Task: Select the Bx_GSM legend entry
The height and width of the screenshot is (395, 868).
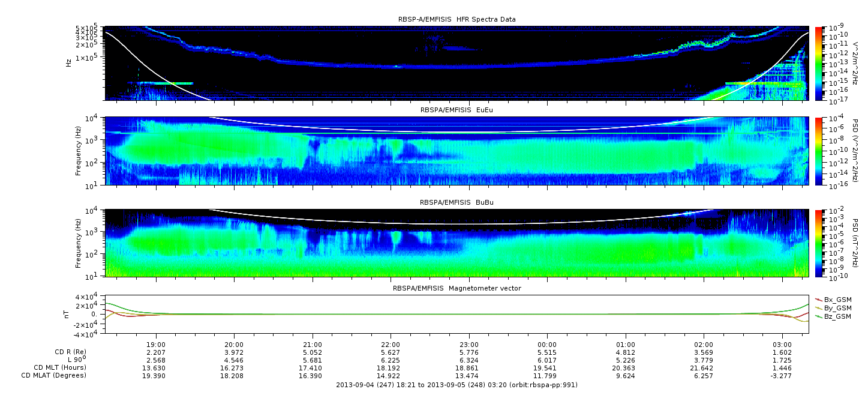Action: pos(833,299)
